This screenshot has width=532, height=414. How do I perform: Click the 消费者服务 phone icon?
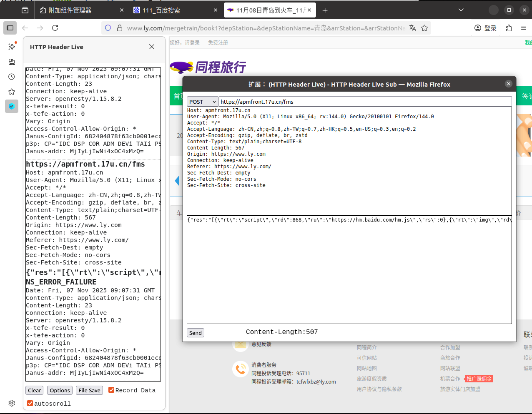pos(241,369)
